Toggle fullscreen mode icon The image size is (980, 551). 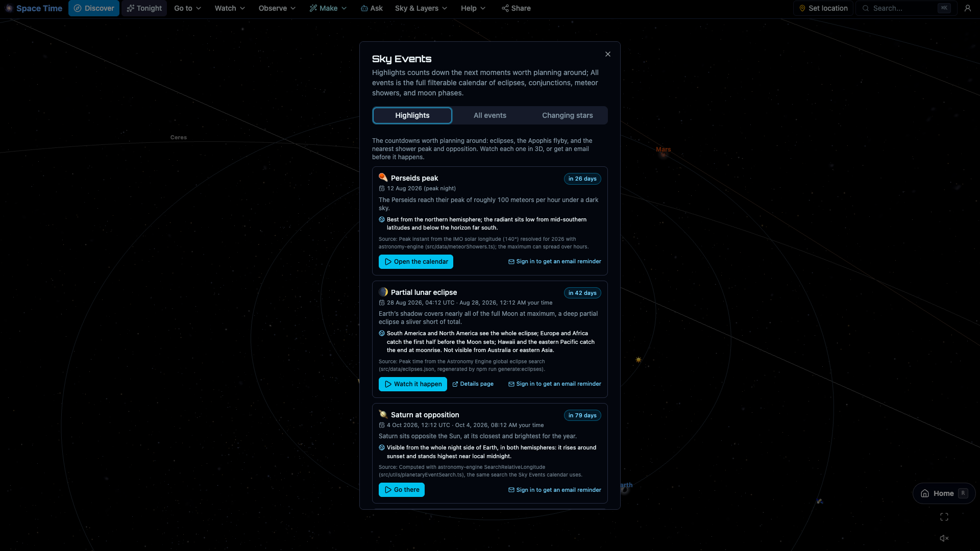(944, 517)
